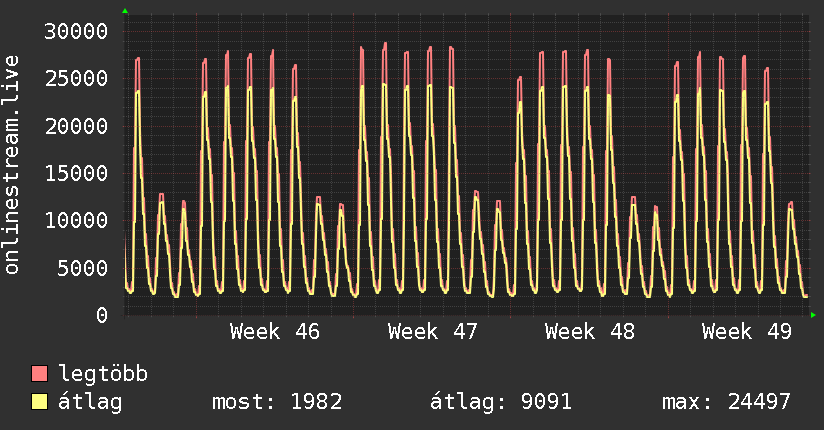Click the 'átlag: 9091' statistic value

point(500,402)
